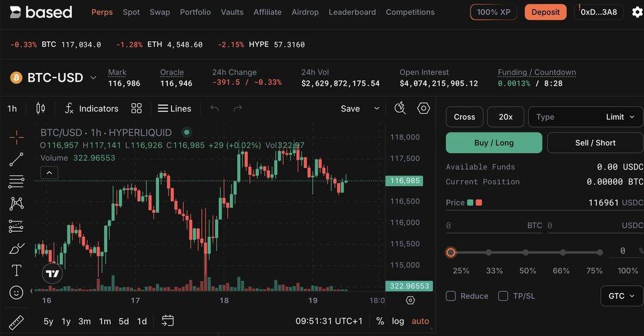Open the Leaderboard page
This screenshot has height=336, width=644.
[x=352, y=12]
